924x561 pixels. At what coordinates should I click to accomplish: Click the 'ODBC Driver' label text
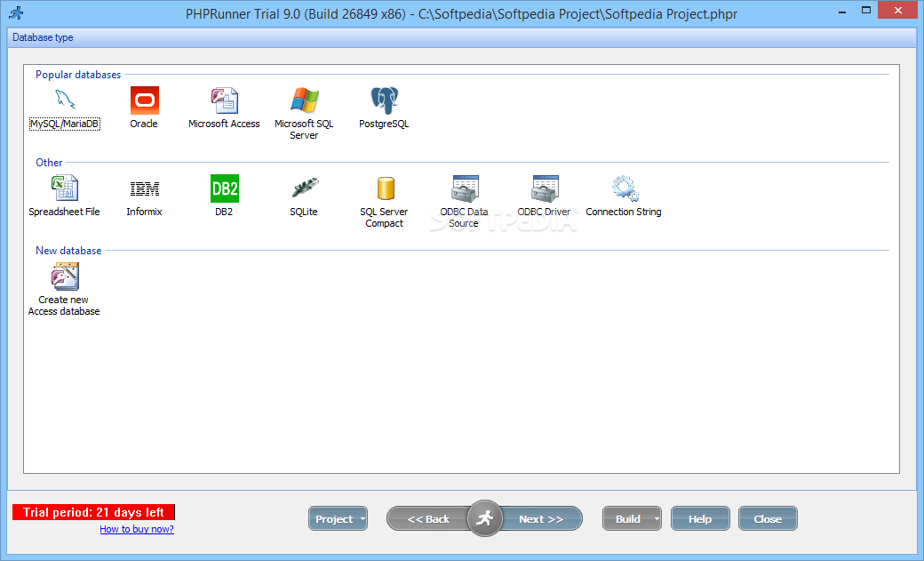tap(544, 212)
